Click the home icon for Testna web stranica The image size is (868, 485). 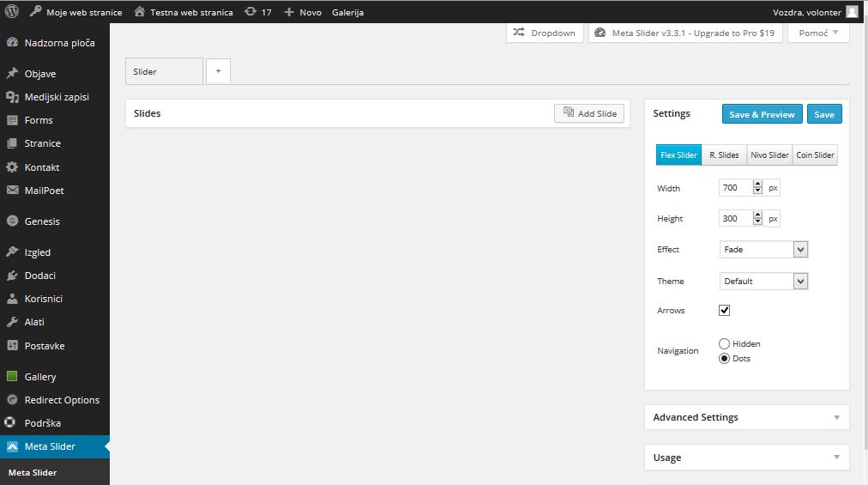point(140,11)
